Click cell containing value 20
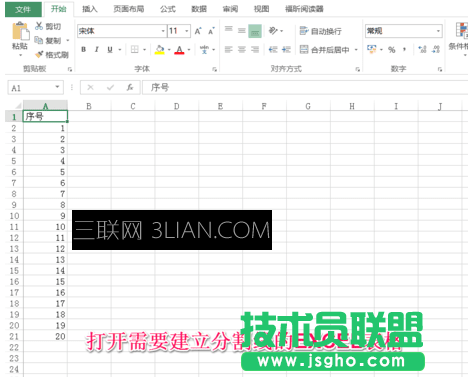468x377 pixels. point(45,336)
